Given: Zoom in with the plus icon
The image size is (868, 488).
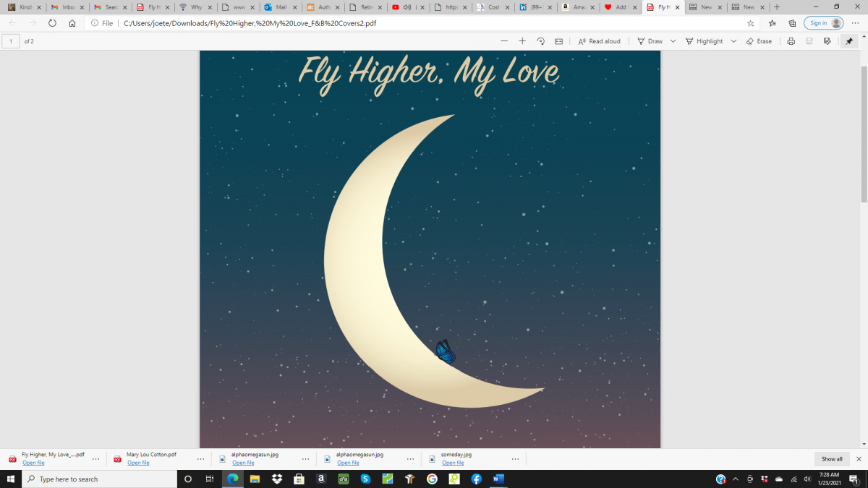Looking at the screenshot, I should pyautogui.click(x=522, y=41).
